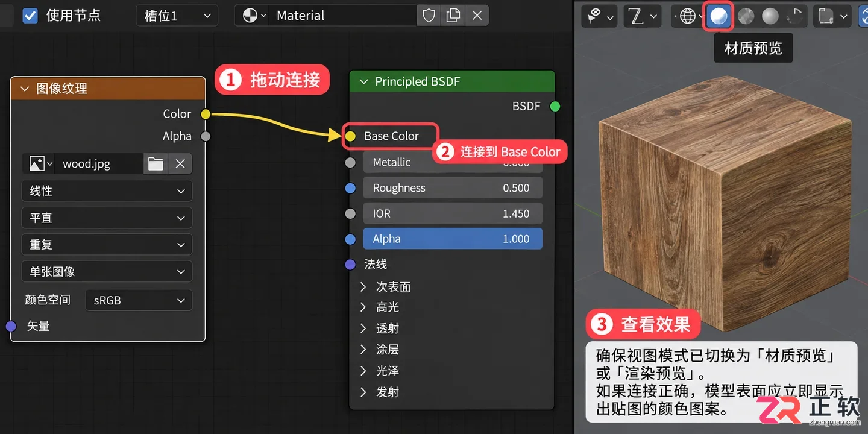
Task: Click the blue Roughness input socket
Action: (350, 188)
